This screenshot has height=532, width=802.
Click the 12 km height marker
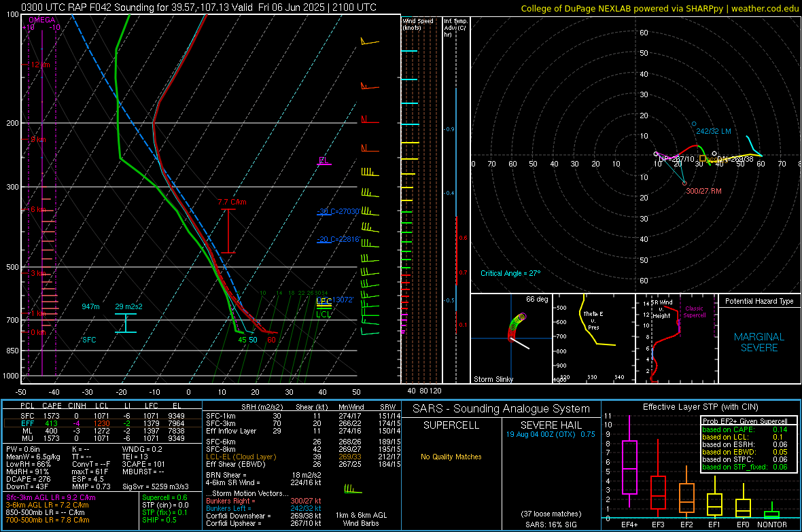pos(40,65)
